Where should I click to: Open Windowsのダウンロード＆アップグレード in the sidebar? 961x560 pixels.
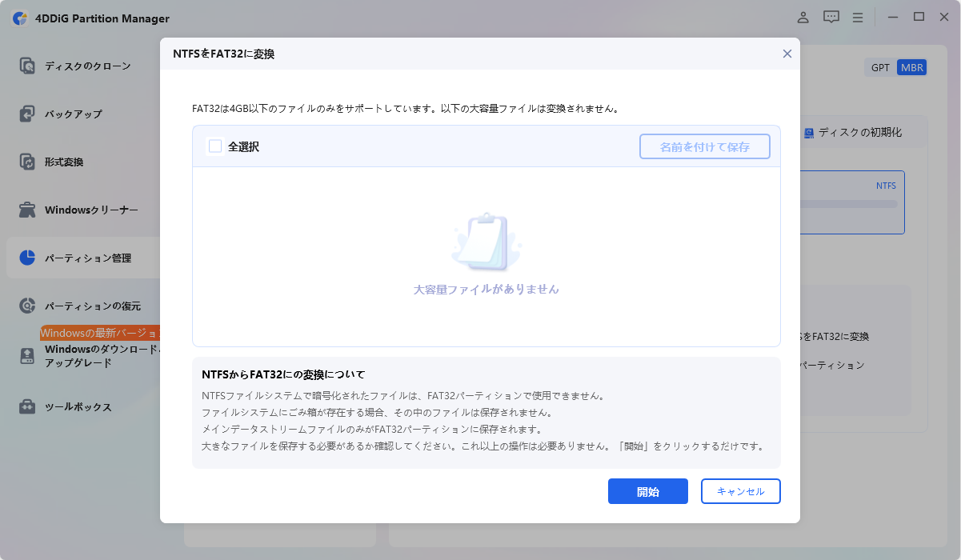[102, 356]
